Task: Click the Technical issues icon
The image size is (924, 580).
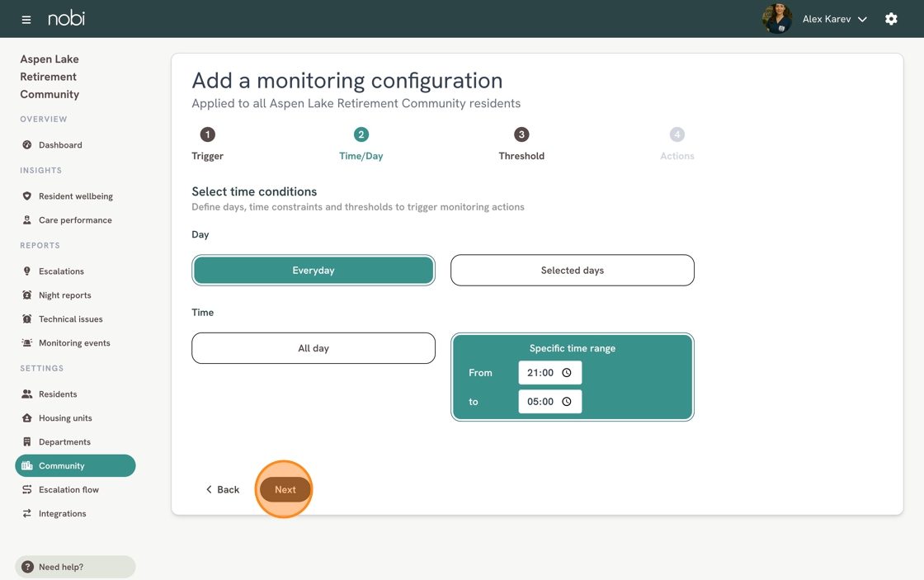Action: (x=26, y=319)
